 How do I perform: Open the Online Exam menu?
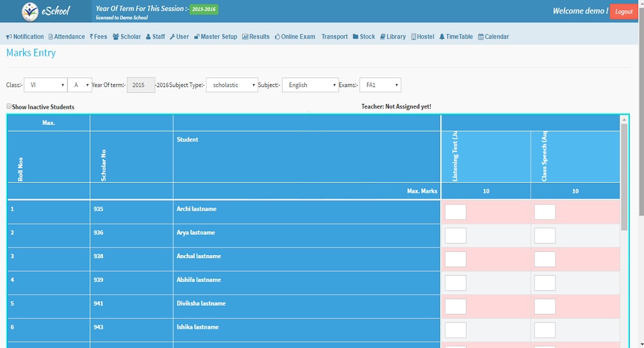click(295, 37)
